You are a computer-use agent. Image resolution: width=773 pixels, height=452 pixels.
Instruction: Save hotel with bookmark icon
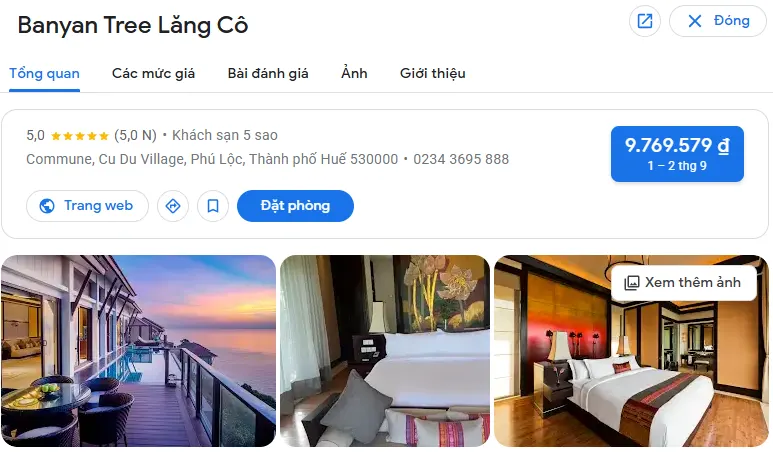point(212,206)
